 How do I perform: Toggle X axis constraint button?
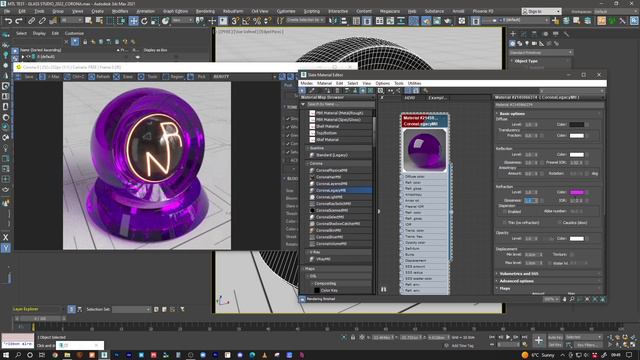pos(6,237)
